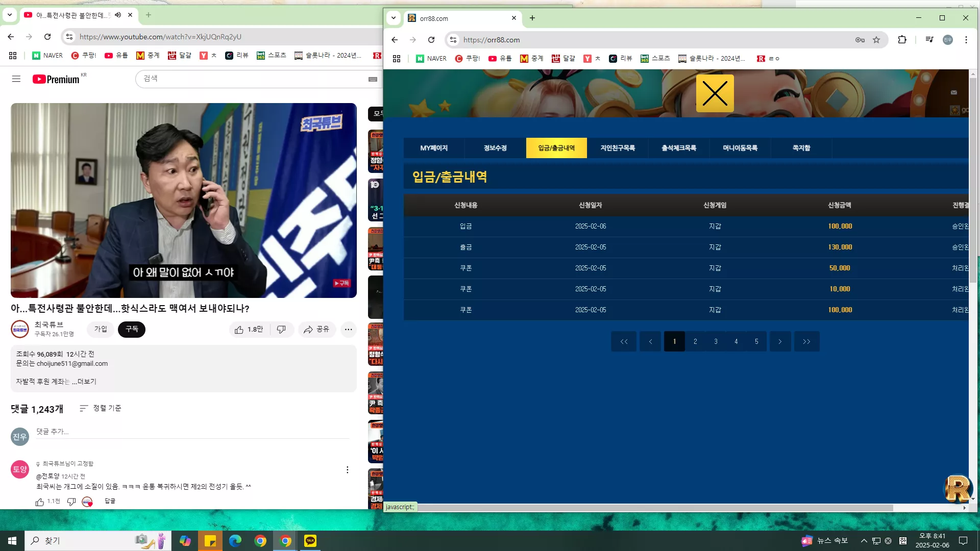The image size is (980, 551).
Task: Show hidden system tray icons chevron
Action: click(864, 541)
